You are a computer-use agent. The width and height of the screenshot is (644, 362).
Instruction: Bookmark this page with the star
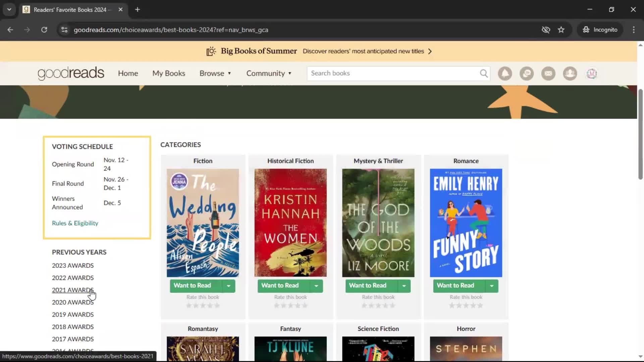pos(561,29)
